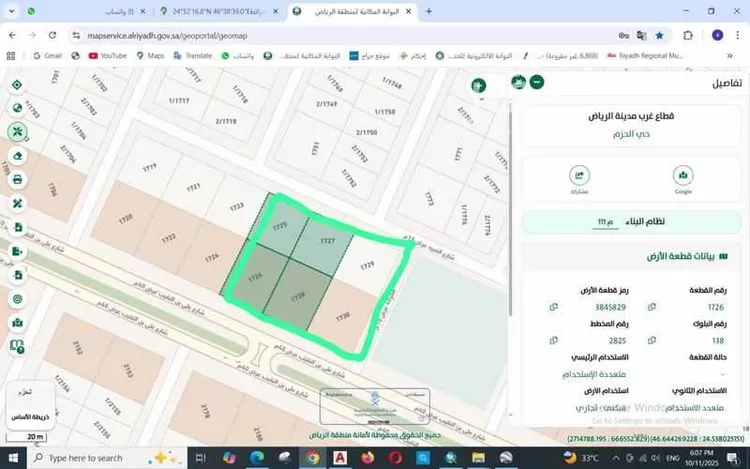The height and width of the screenshot is (469, 750).
Task: Click the share parcel icon
Action: pyautogui.click(x=579, y=175)
